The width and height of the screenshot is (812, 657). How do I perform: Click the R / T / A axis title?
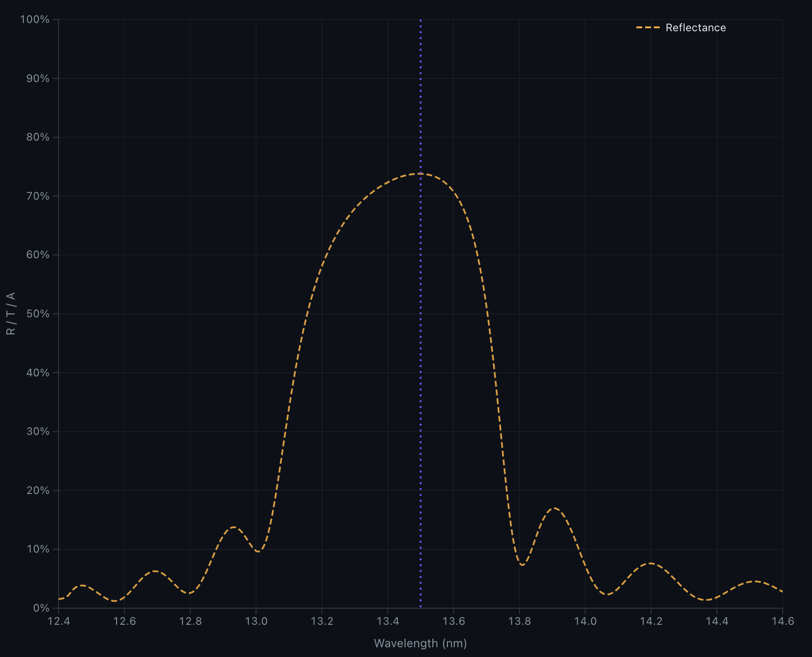(x=11, y=313)
